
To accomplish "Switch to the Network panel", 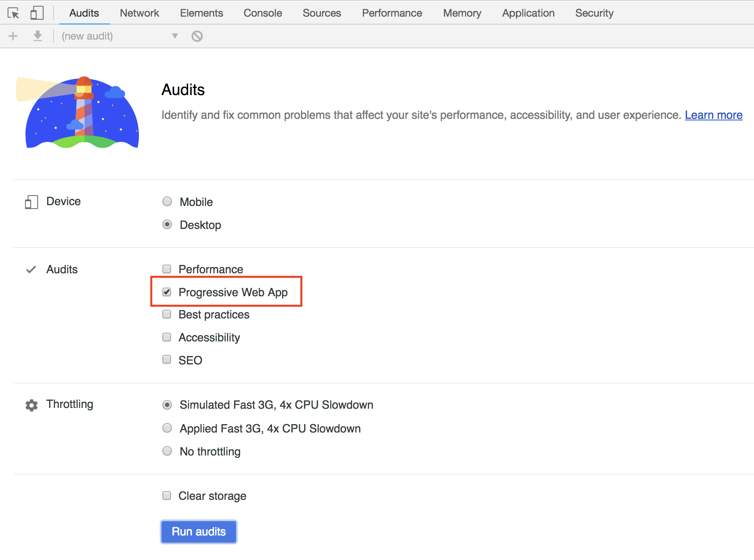I will pos(139,13).
